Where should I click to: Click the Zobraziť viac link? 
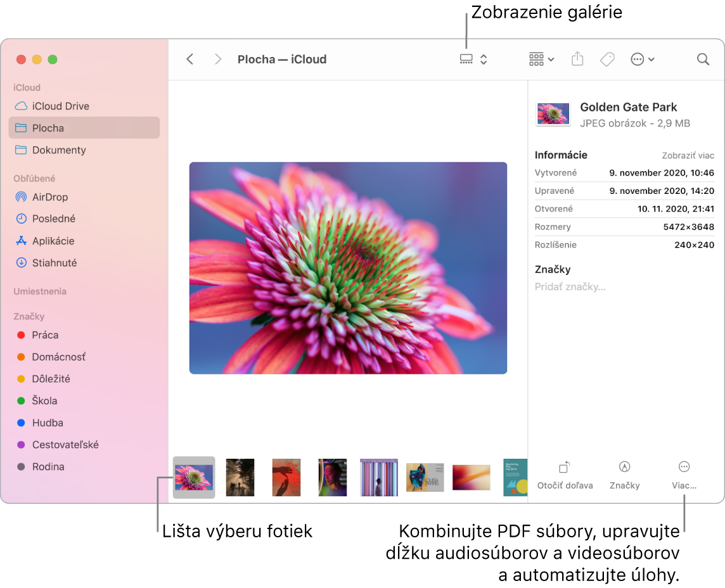tap(688, 155)
